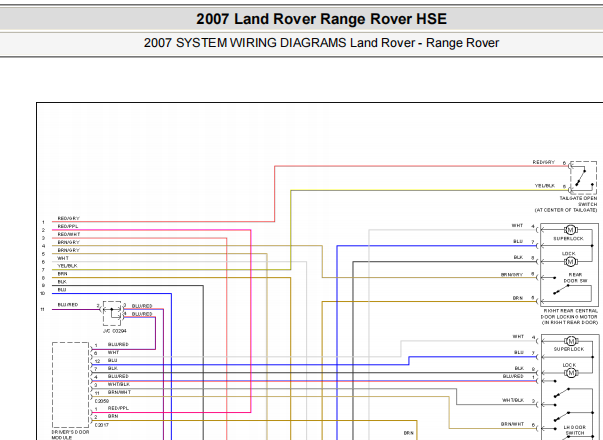This screenshot has width=603, height=440.
Task: Click BLU/RED label at junction pin 3
Action: (x=142, y=306)
